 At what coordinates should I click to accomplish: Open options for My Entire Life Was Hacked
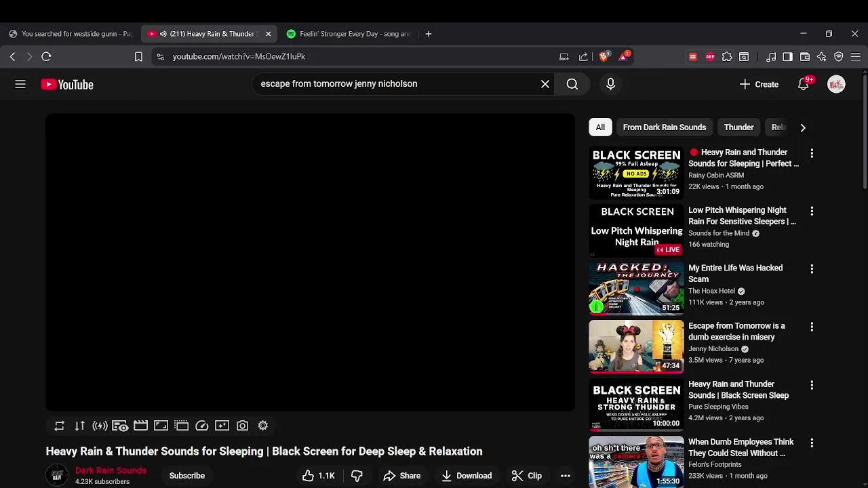click(x=812, y=269)
